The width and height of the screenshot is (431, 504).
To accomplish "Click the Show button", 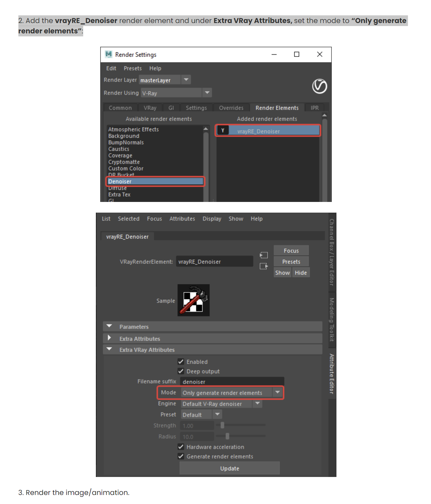I will click(x=282, y=273).
